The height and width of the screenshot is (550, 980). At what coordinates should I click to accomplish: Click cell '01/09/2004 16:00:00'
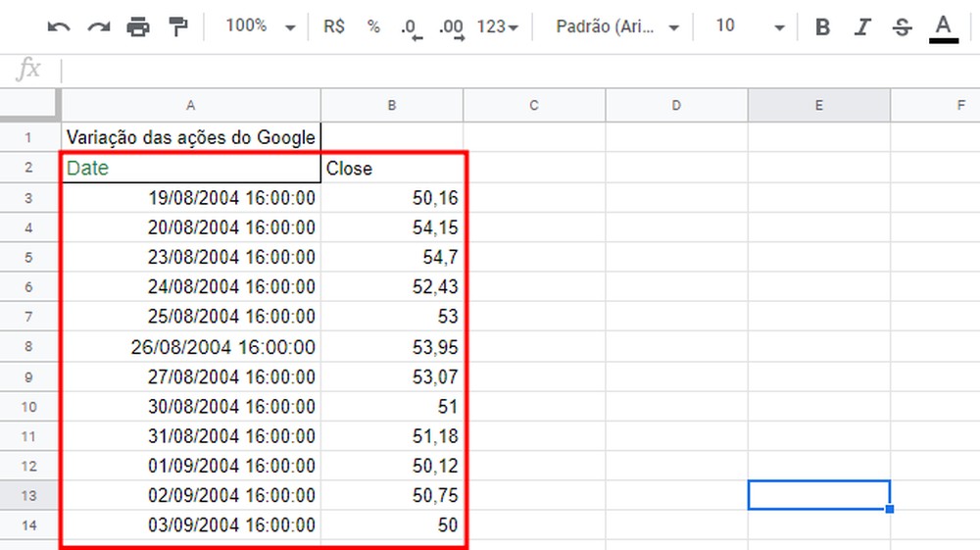(x=191, y=466)
